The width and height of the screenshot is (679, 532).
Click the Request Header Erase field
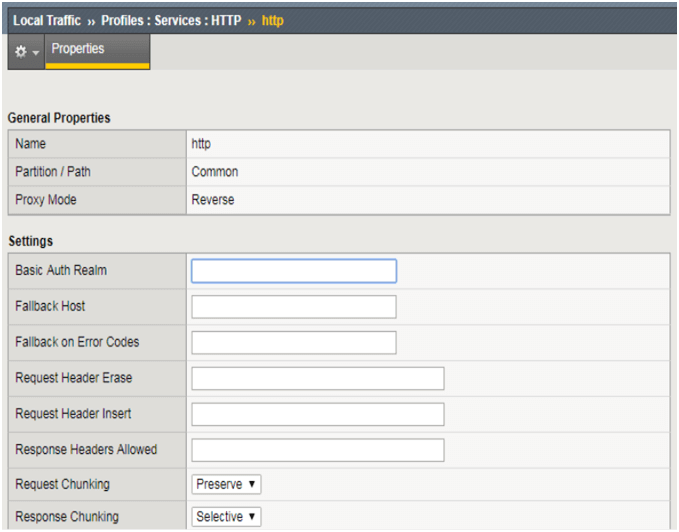318,379
